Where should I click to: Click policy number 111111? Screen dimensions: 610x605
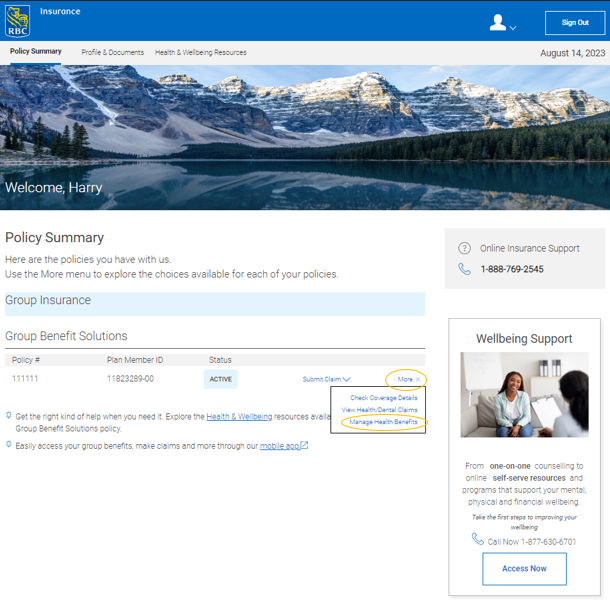tap(25, 379)
